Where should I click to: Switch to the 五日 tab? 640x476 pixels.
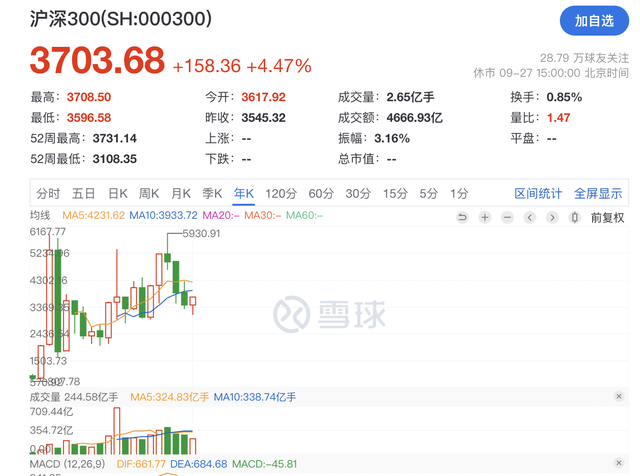pos(83,194)
